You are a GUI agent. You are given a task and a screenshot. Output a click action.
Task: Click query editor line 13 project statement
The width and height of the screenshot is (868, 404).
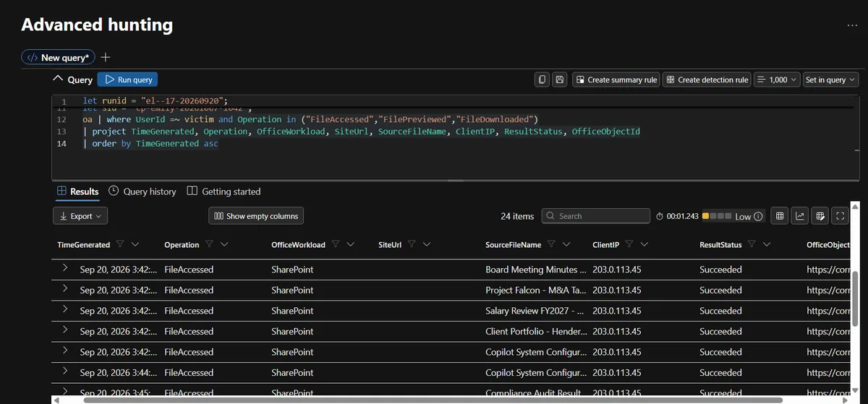362,132
